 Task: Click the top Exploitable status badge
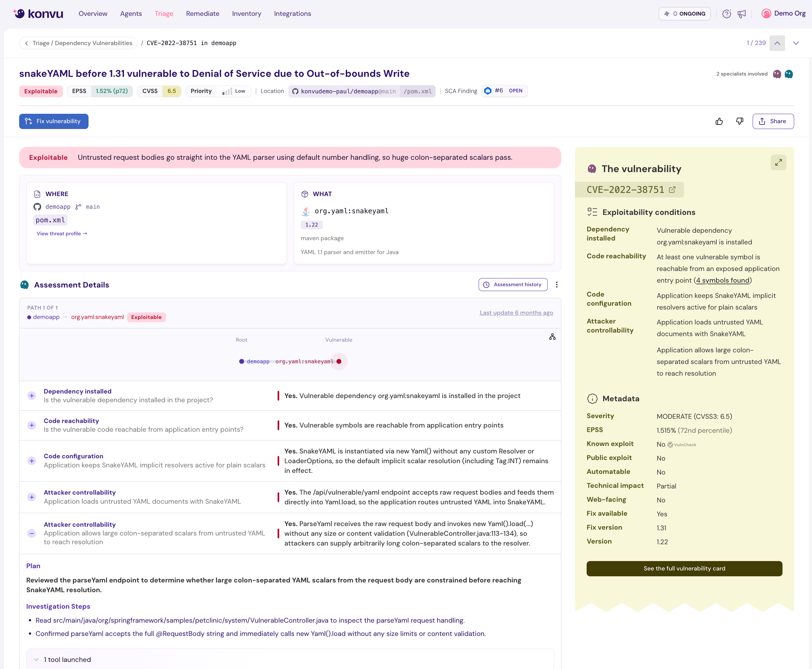[x=41, y=91]
